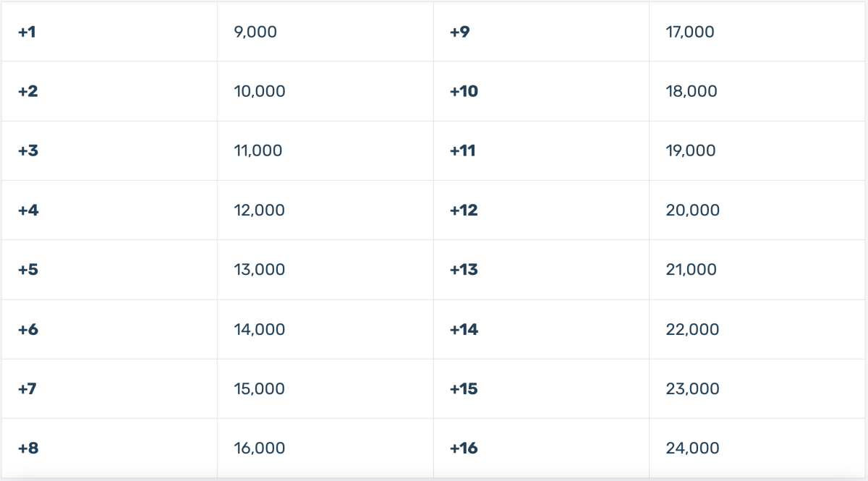Click the +6 row label

click(109, 329)
